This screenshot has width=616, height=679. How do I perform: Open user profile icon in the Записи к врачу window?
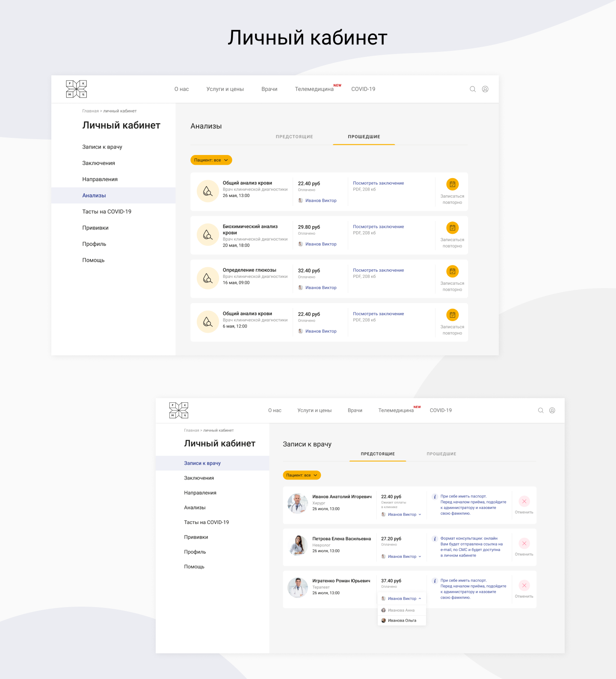[x=552, y=410]
